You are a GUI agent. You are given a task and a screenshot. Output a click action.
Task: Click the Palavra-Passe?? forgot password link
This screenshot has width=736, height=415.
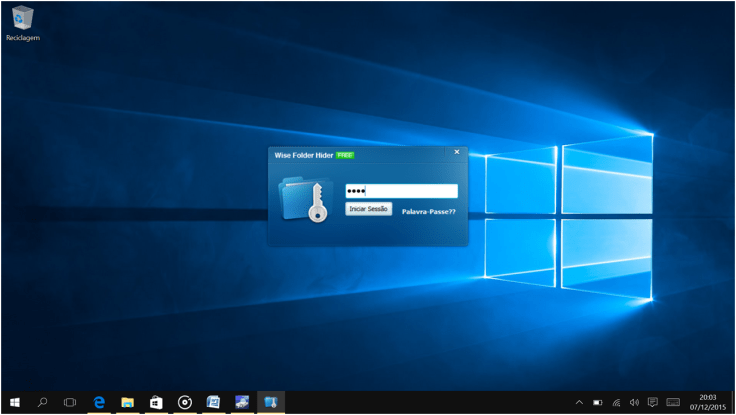click(428, 212)
